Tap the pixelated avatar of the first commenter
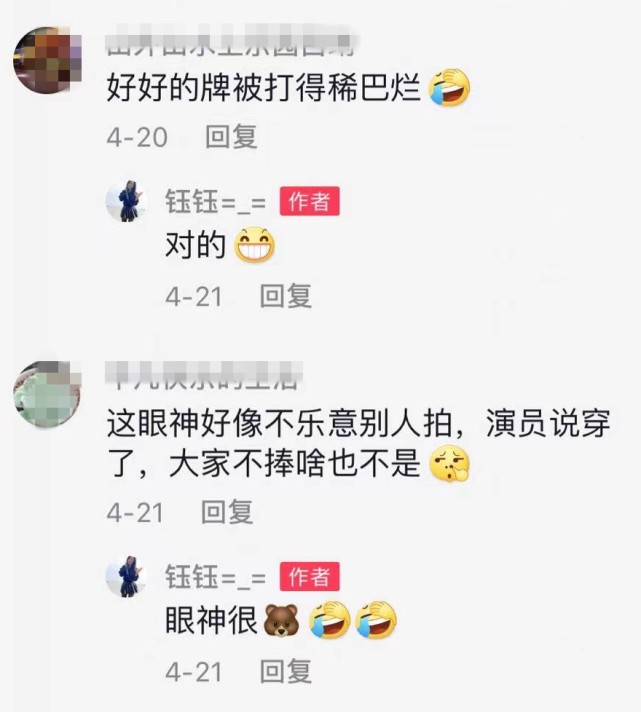 (x=47, y=59)
